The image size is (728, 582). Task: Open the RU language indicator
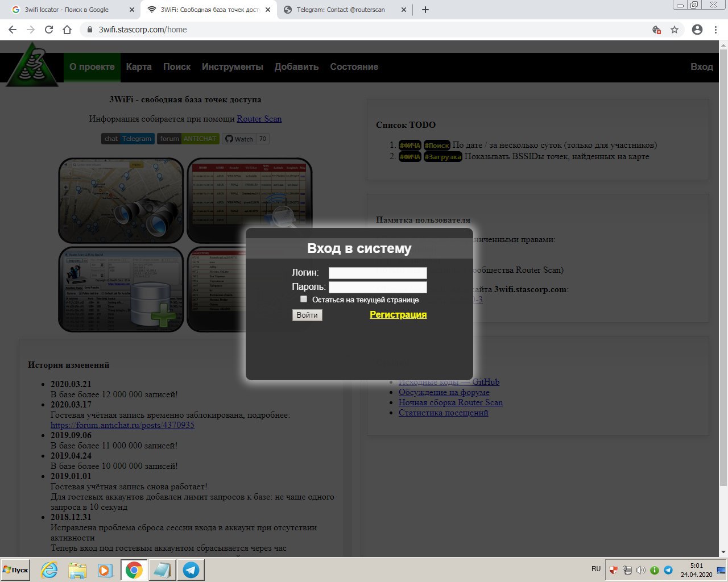596,569
